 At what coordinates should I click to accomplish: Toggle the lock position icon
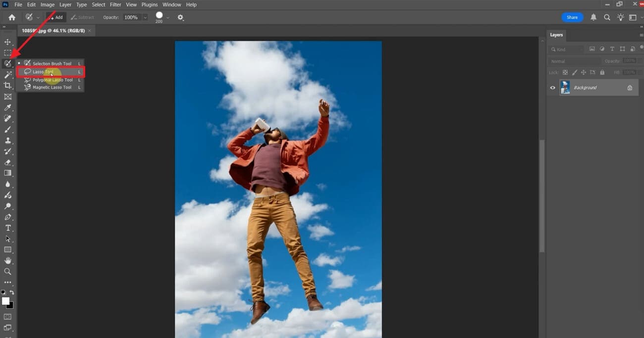tap(584, 72)
